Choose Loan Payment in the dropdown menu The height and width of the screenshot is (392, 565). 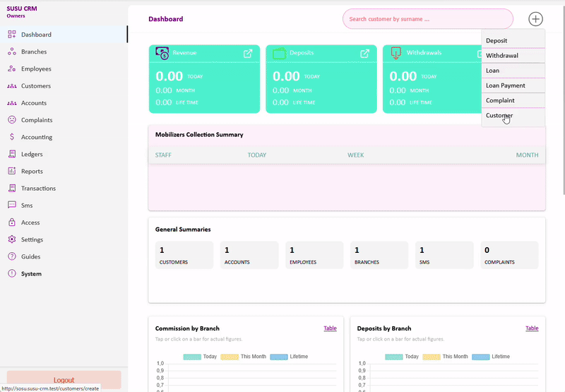click(x=506, y=85)
